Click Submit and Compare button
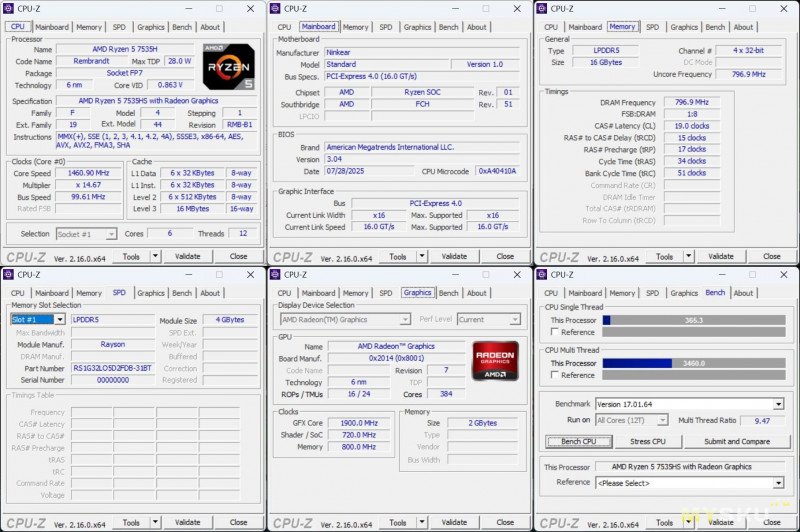Viewport: 800px width, 532px height. [x=737, y=442]
